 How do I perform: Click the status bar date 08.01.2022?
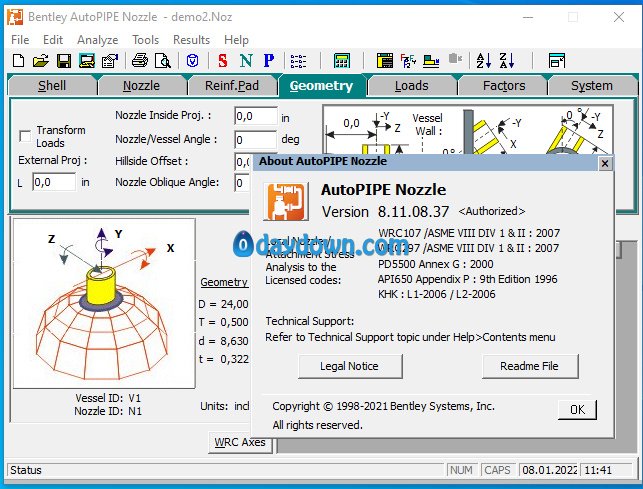[550, 470]
